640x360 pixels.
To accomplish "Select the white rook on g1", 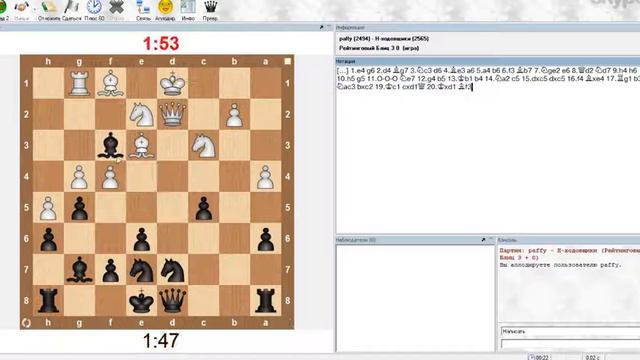I will coord(79,83).
